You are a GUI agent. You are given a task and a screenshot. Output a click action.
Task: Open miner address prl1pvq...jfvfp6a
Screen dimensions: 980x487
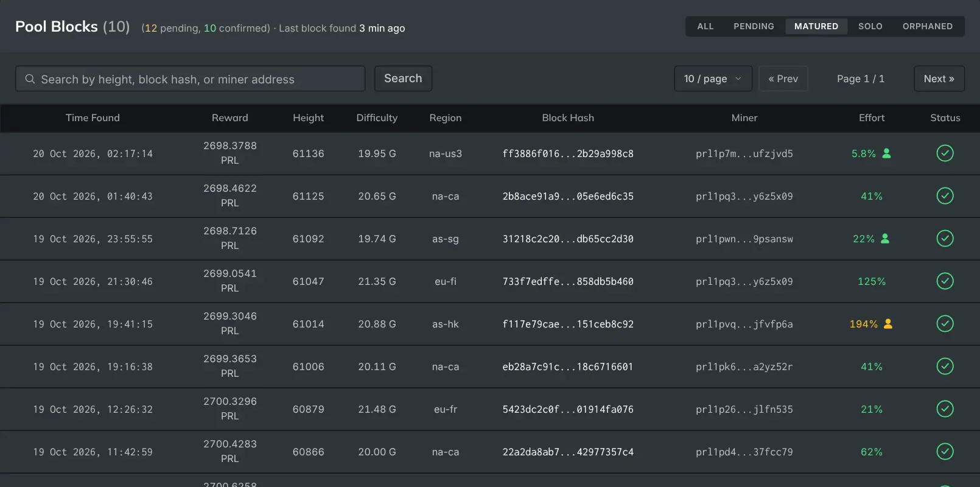(744, 324)
